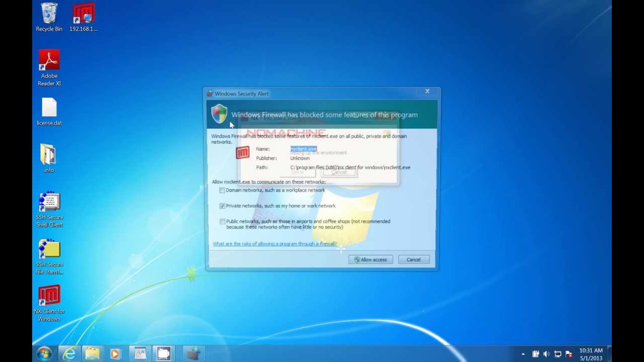The image size is (644, 362).
Task: Open the Windows Start menu orb
Action: [44, 353]
